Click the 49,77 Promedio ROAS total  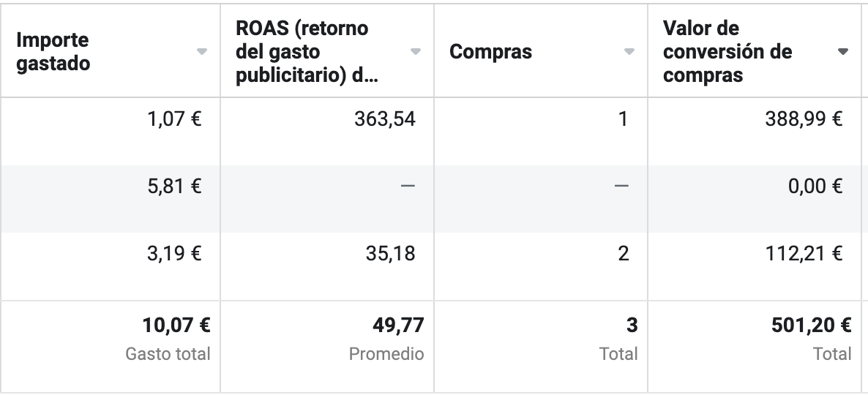point(399,326)
